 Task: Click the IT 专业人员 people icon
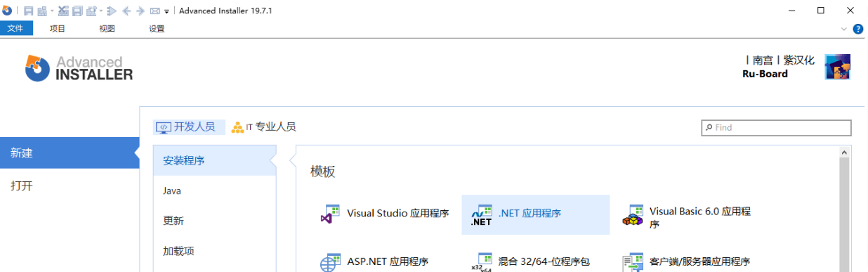click(x=238, y=127)
